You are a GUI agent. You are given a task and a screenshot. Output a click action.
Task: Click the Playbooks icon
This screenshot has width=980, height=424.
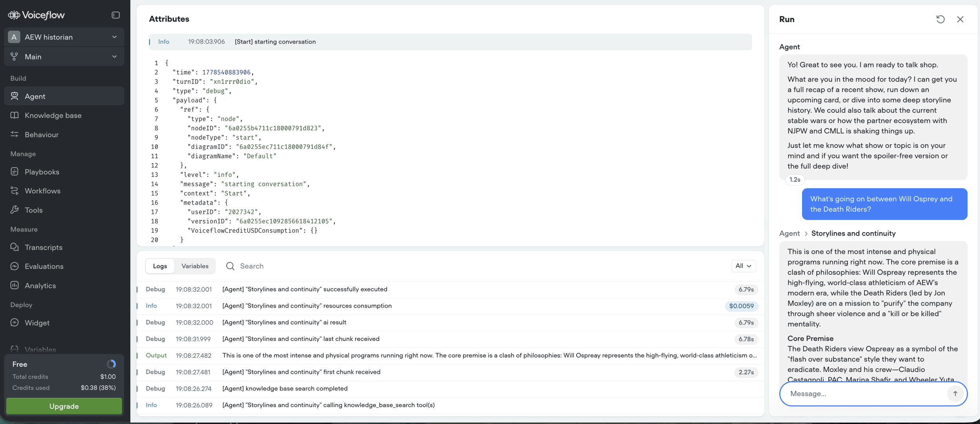[x=15, y=172]
